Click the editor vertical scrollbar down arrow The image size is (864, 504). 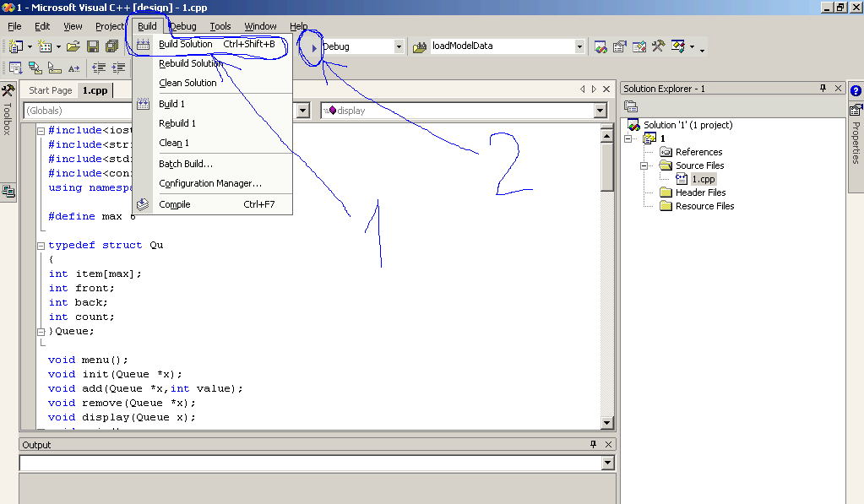pyautogui.click(x=607, y=422)
